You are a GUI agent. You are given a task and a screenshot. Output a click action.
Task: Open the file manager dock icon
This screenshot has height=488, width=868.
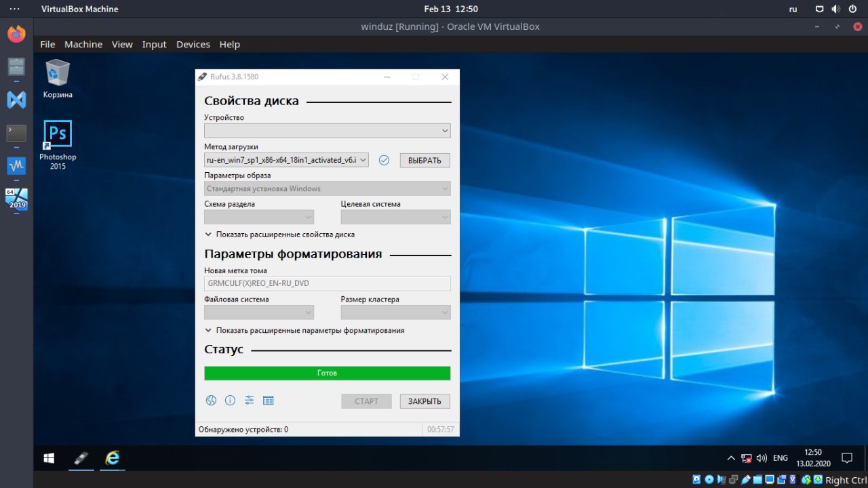[16, 66]
